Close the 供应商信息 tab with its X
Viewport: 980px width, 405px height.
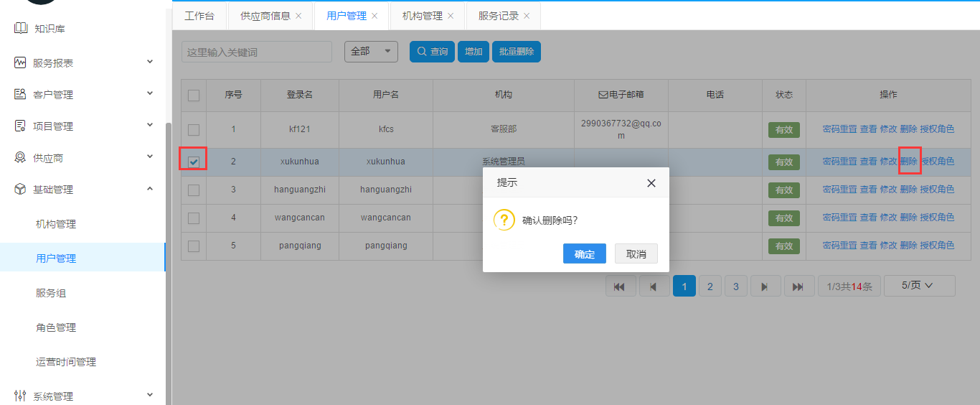(x=298, y=16)
